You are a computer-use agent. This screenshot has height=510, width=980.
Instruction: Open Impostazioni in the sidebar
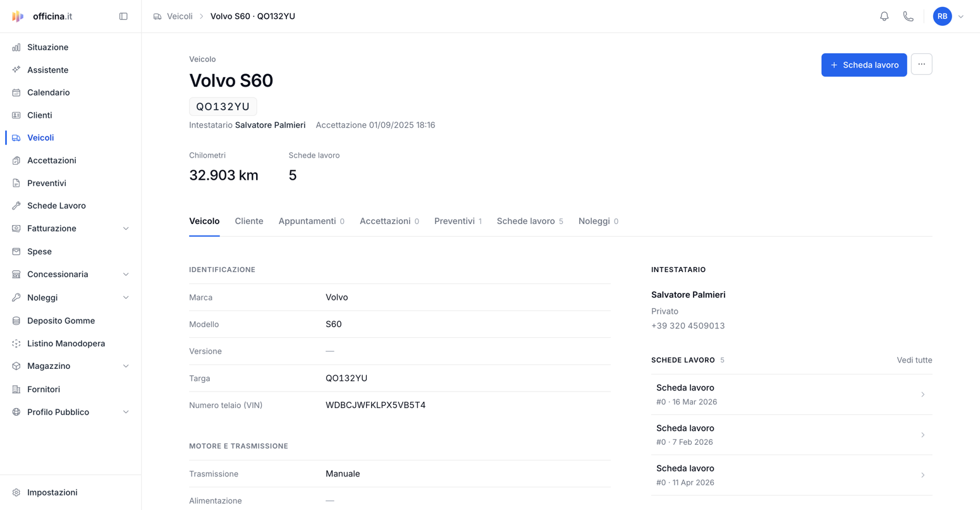point(52,492)
